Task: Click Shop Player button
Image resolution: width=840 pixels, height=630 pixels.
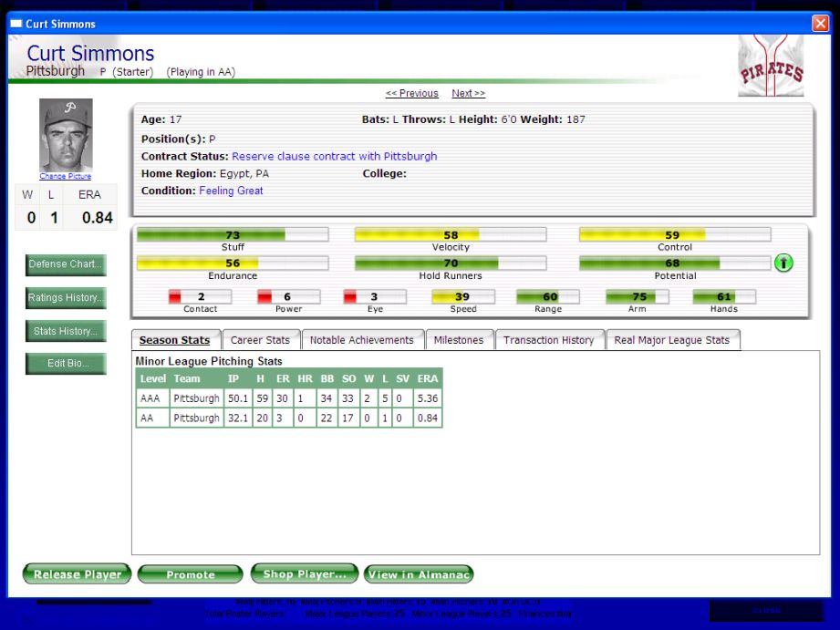Action: (x=305, y=573)
